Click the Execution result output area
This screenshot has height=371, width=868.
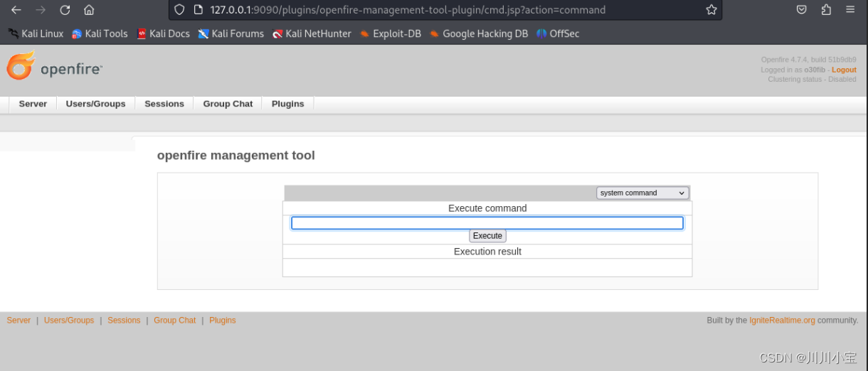tap(487, 267)
